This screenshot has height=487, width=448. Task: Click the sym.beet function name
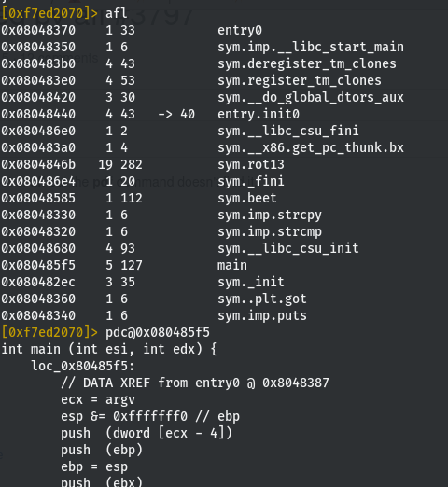pos(247,198)
